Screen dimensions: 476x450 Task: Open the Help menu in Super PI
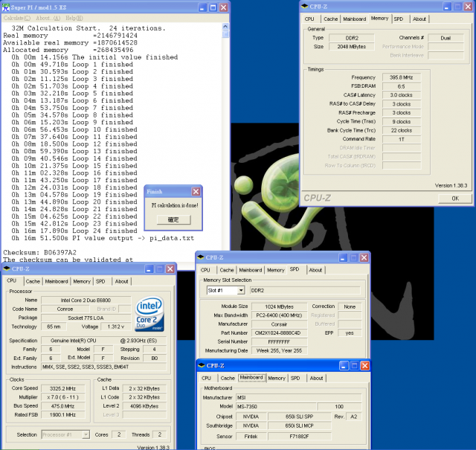click(x=74, y=18)
